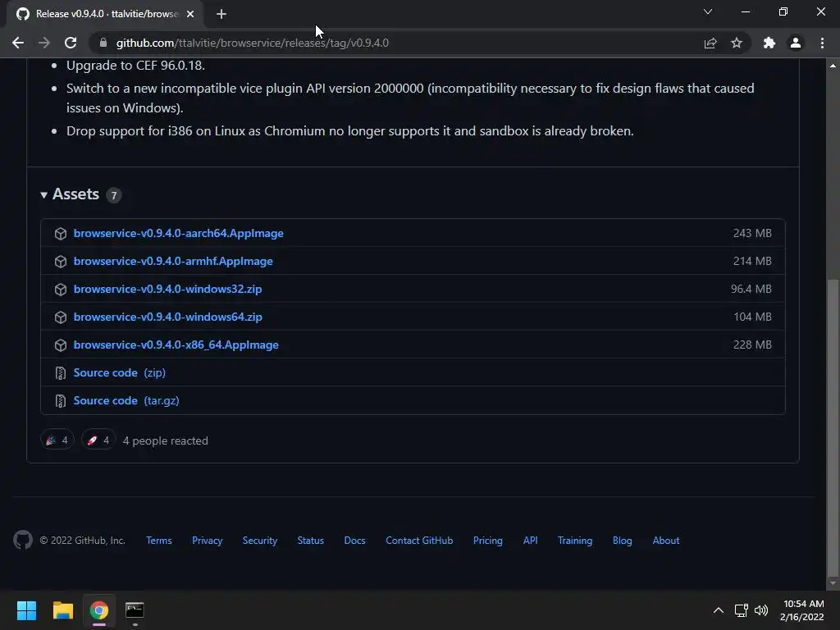Download browservice-v0.9.4.0-x86_64.AppImage
This screenshot has height=630, width=840.
click(x=176, y=345)
